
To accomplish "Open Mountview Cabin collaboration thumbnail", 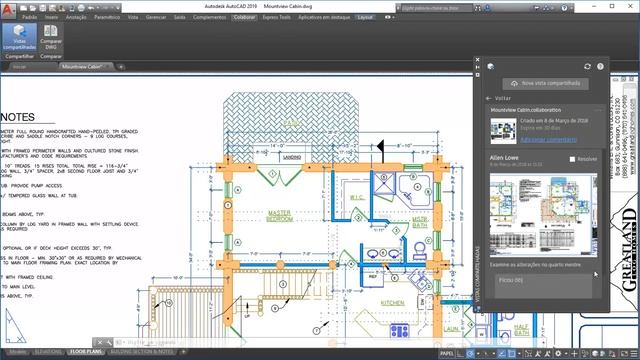I will [503, 131].
